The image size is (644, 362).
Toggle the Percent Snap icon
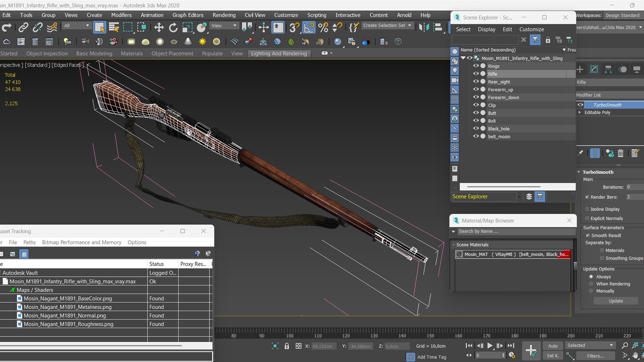pyautogui.click(x=323, y=27)
